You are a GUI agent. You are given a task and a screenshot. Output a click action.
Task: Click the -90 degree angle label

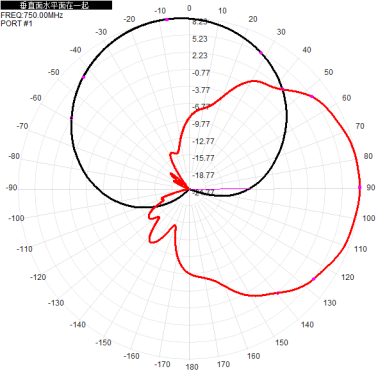coord(11,187)
